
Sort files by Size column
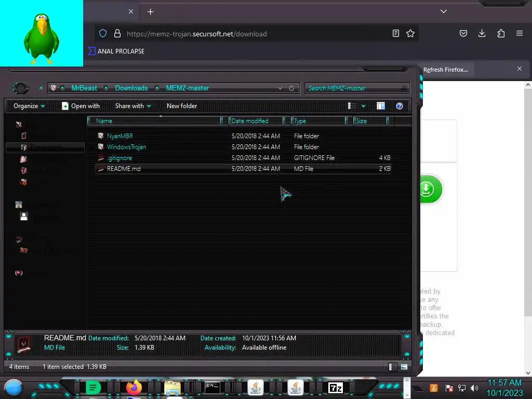(371, 121)
